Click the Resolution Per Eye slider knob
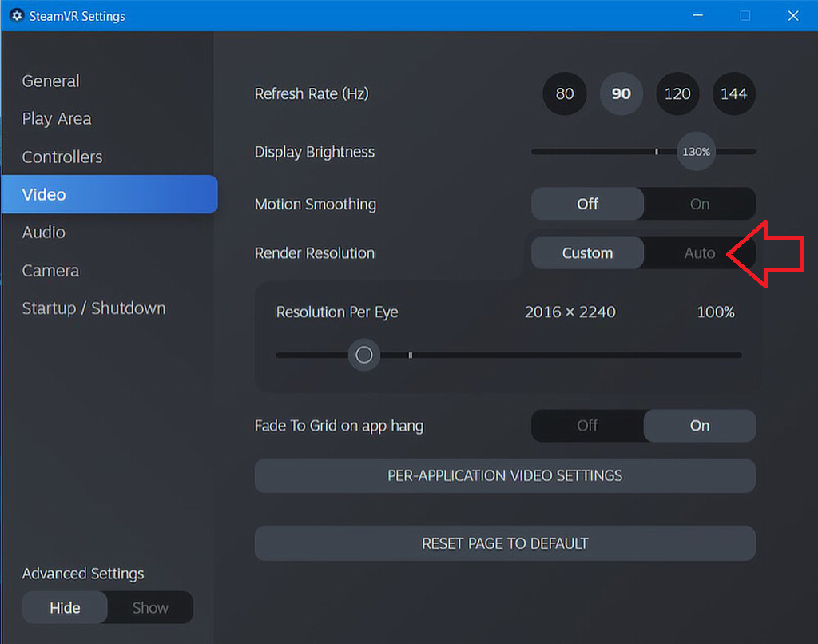This screenshot has width=818, height=644. (x=364, y=355)
